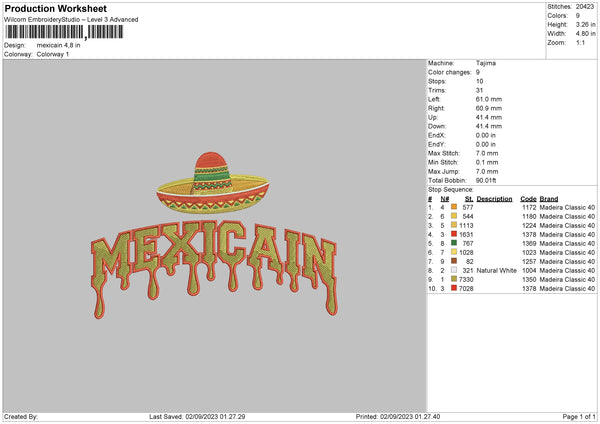The height and width of the screenshot is (424, 600).
Task: Select the 'Max Jump:' label
Action: click(442, 171)
